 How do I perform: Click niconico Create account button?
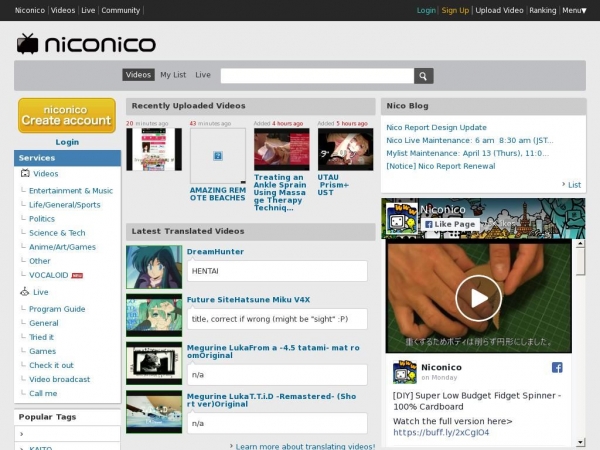[67, 116]
